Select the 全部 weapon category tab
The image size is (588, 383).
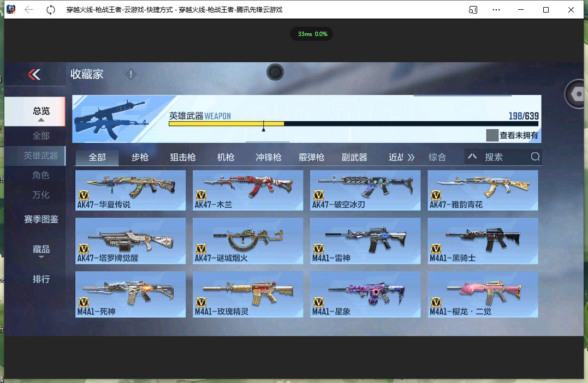pyautogui.click(x=97, y=157)
